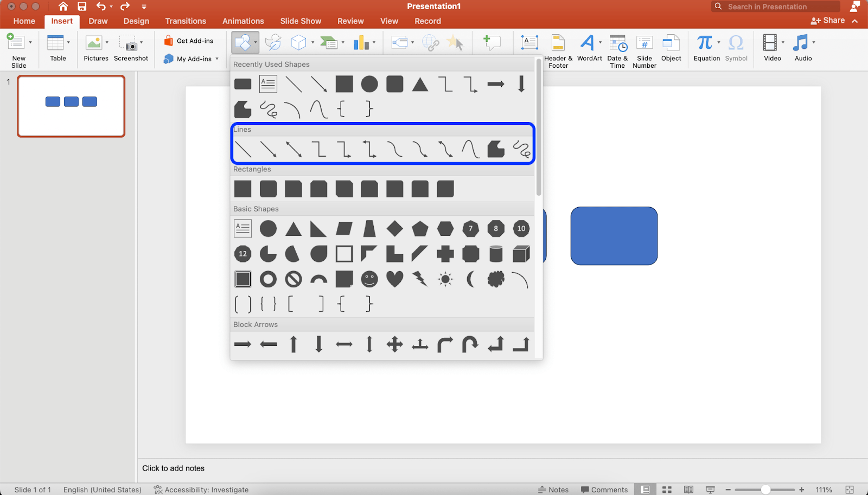Adjust the zoom slider
The width and height of the screenshot is (868, 495).
pos(765,489)
